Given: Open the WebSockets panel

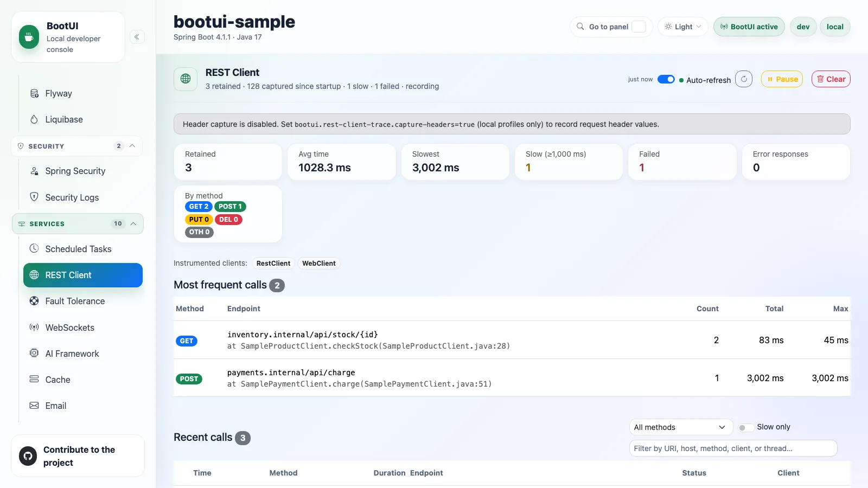Looking at the screenshot, I should pos(83,328).
